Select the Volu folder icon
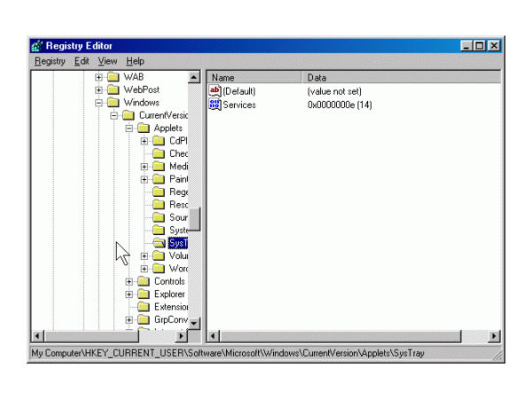 click(159, 255)
